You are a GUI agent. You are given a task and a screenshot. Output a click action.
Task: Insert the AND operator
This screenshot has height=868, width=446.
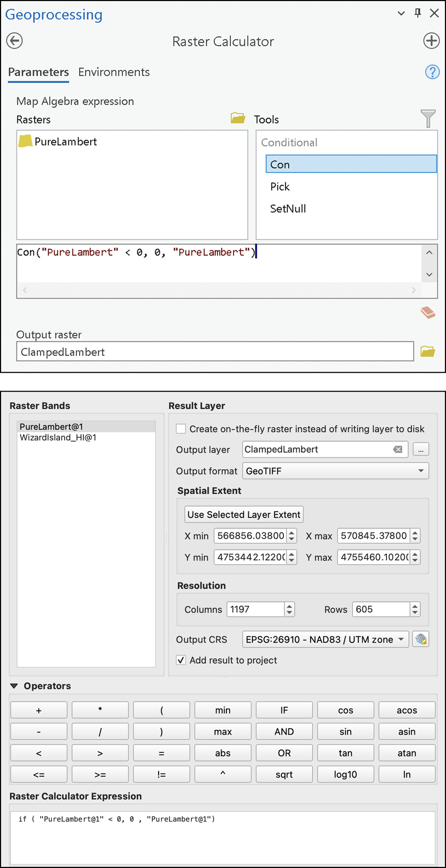[x=284, y=732]
